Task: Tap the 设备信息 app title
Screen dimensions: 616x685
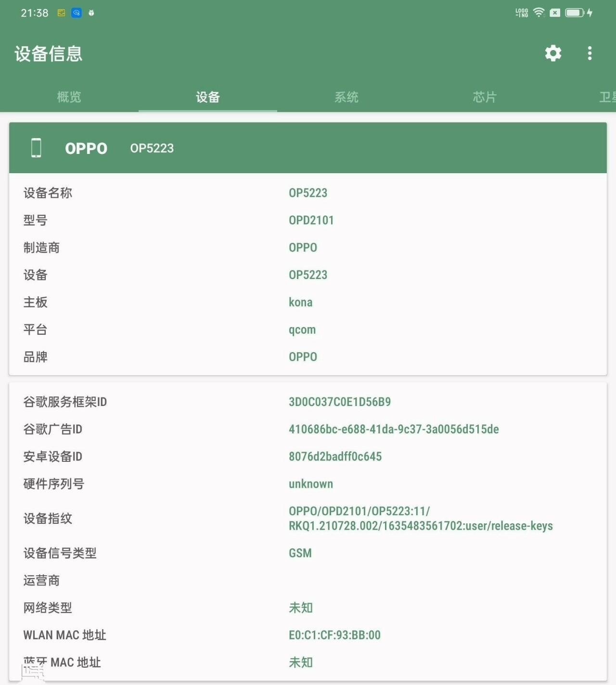Action: point(49,53)
